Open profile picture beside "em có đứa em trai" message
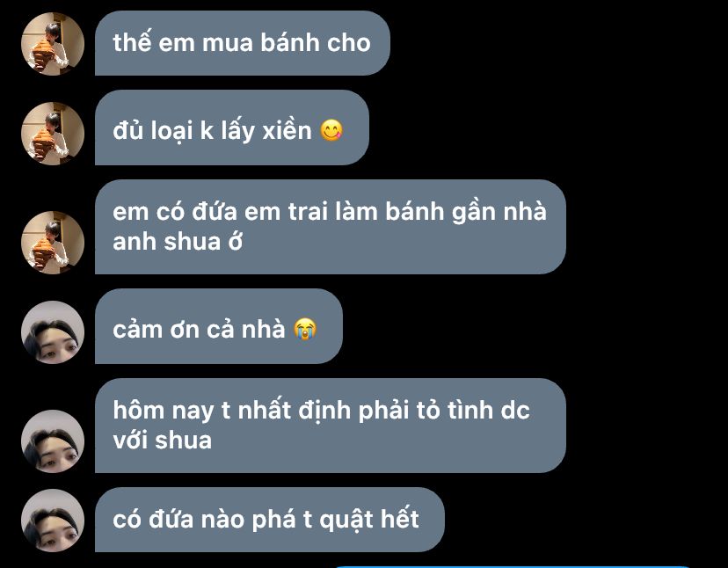 (53, 243)
